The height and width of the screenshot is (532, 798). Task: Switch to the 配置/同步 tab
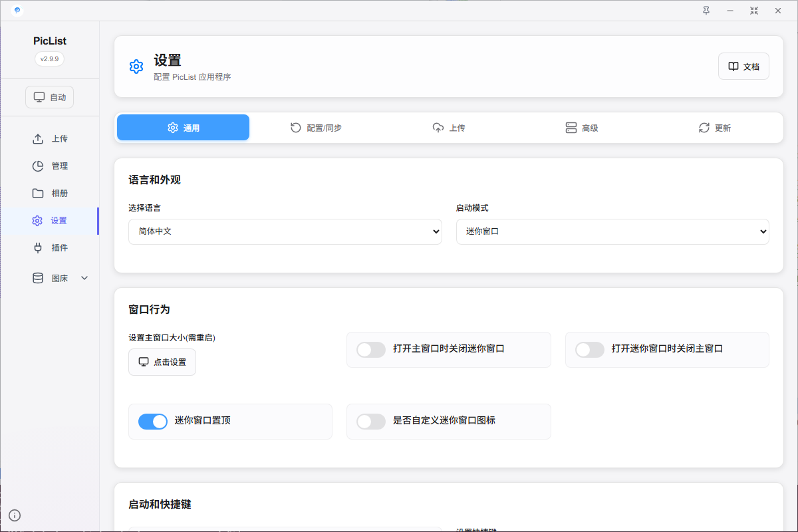click(x=316, y=128)
